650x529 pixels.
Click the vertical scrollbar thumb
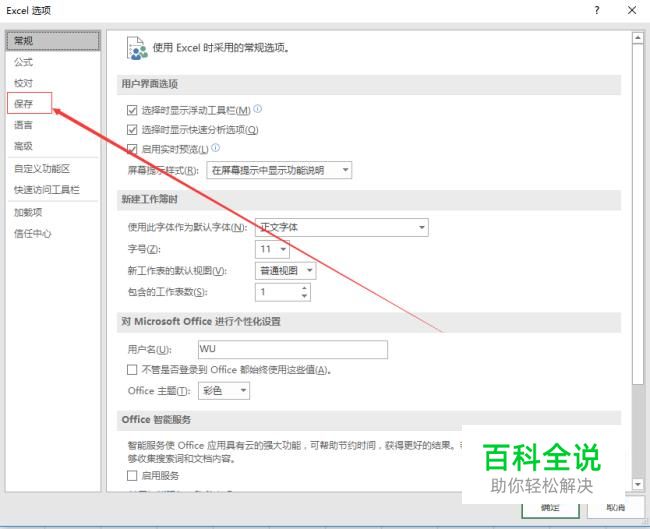[638, 214]
